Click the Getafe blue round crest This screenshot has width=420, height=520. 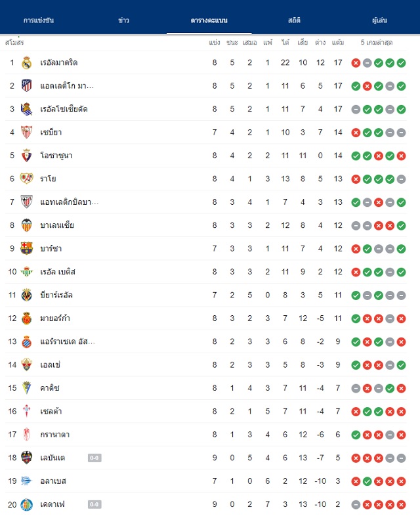[26, 504]
